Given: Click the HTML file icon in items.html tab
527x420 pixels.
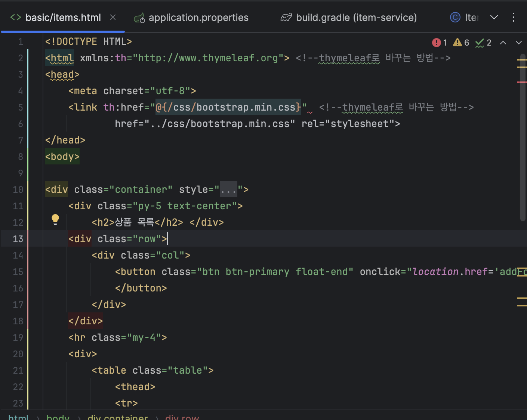Looking at the screenshot, I should [x=15, y=17].
